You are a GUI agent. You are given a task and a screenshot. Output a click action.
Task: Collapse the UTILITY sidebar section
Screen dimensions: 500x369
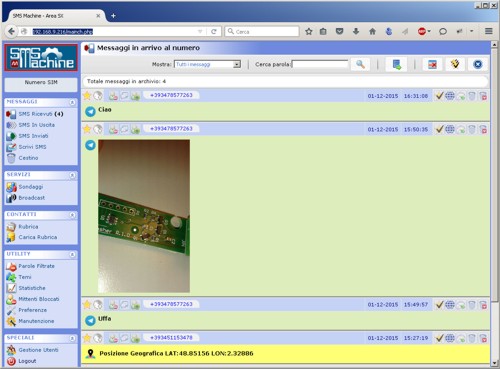(x=72, y=254)
